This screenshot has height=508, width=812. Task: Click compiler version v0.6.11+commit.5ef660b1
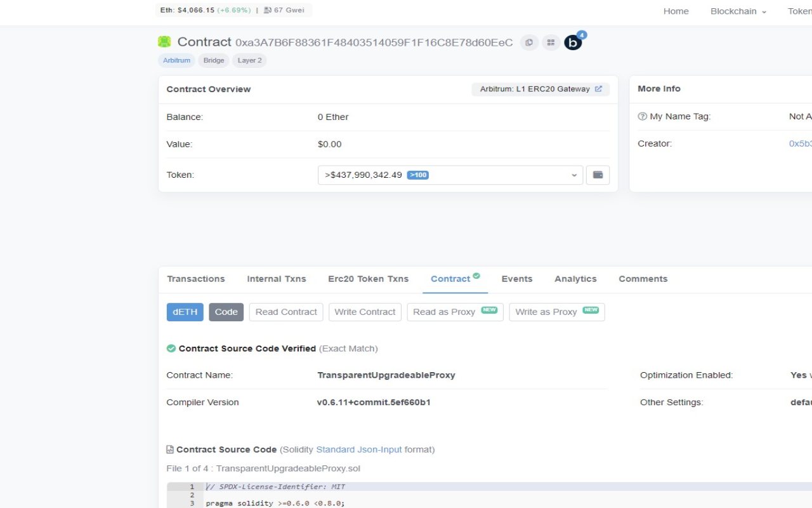pos(374,403)
